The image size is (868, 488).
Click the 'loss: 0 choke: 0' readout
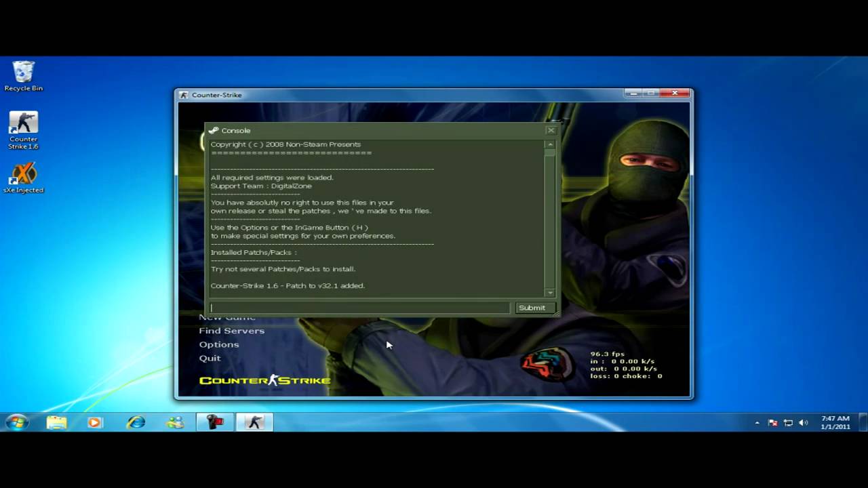626,376
